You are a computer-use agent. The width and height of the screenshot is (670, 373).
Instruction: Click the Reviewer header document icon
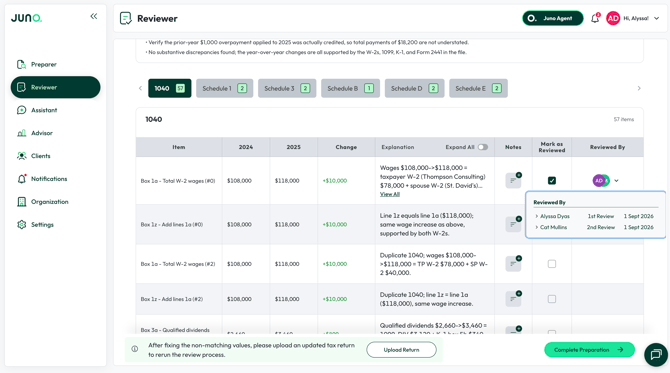126,18
